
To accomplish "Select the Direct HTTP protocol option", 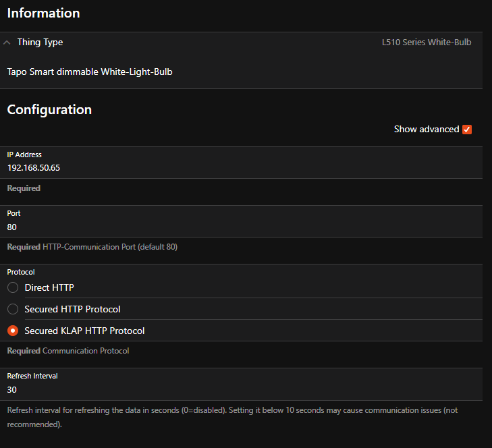I will 13,287.
